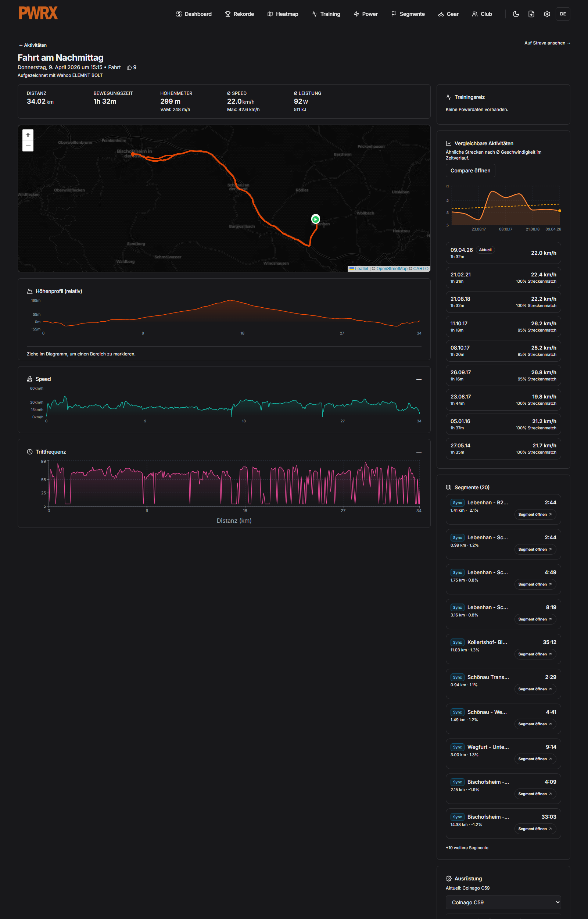Open the Heatmap menu item
588x919 pixels.
click(283, 14)
